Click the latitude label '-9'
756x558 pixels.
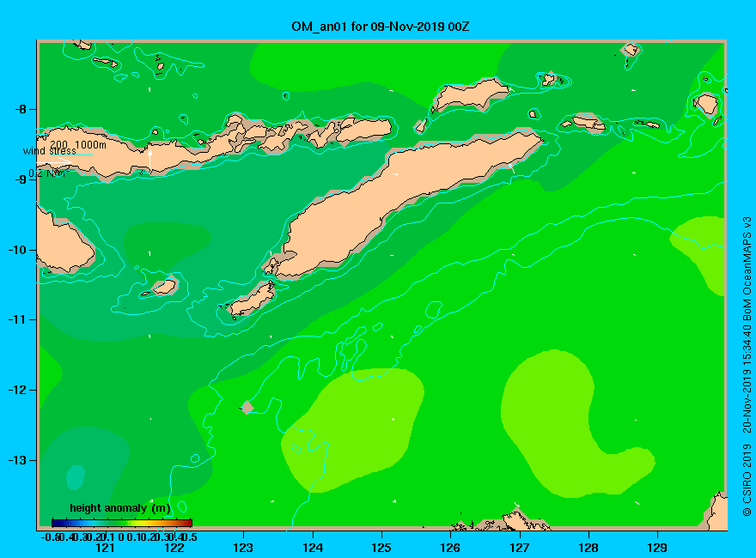pyautogui.click(x=21, y=179)
